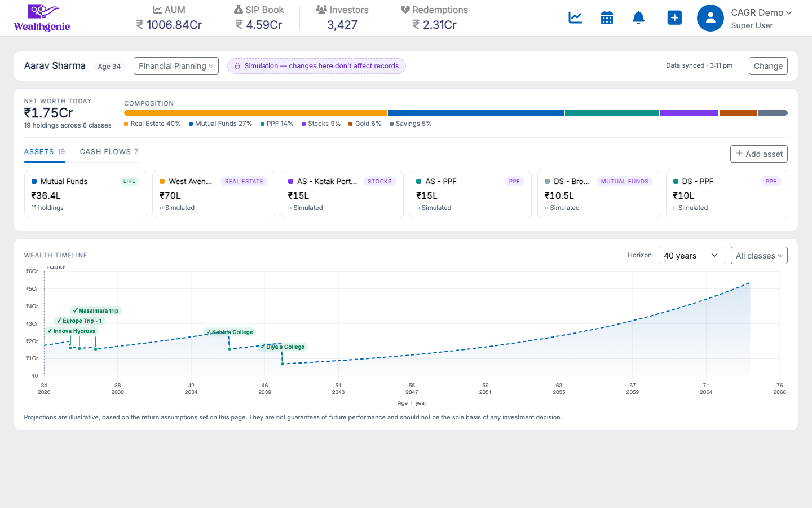Open the Financial Planning dropdown

tap(176, 66)
